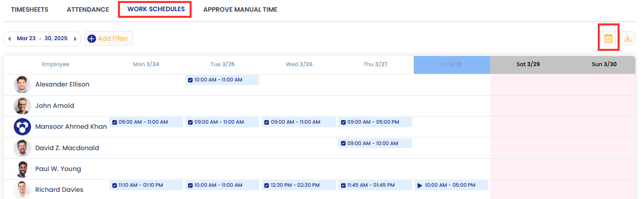Open Paul W. Young's avatar

coord(22,169)
